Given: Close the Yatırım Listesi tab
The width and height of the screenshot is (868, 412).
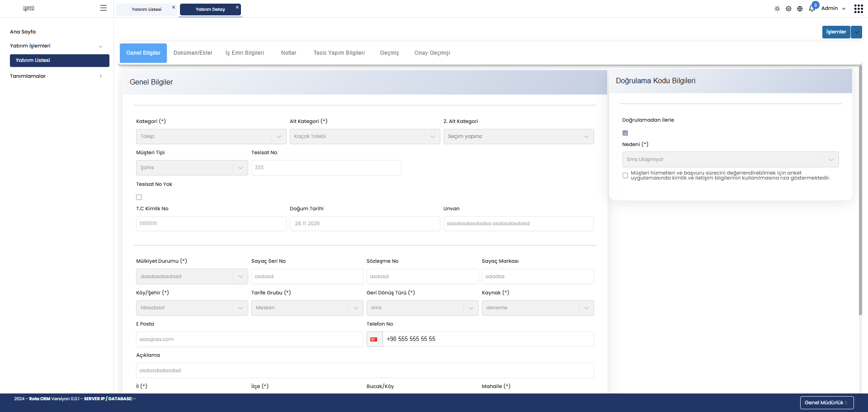Looking at the screenshot, I should click(x=174, y=7).
